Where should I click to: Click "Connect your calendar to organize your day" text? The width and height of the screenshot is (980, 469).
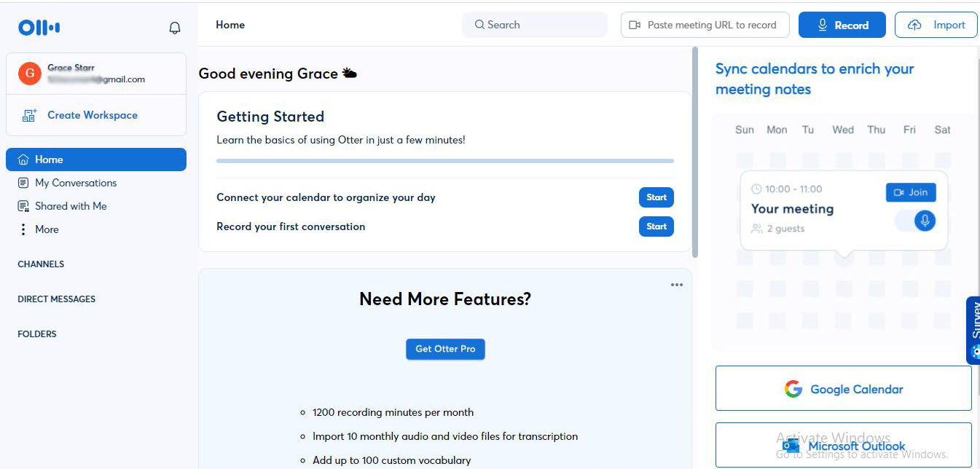[x=326, y=197]
